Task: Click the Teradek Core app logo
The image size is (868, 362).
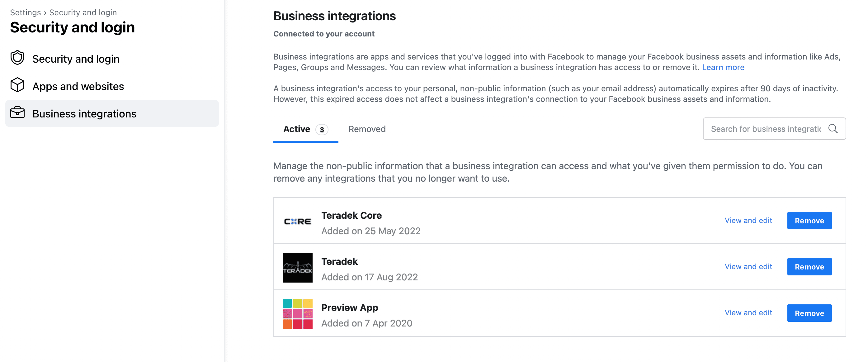Action: (298, 221)
